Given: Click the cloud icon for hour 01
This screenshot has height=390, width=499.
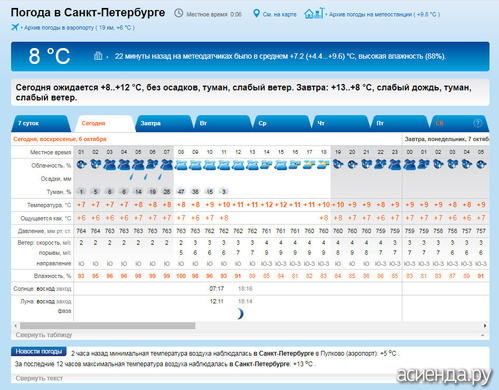Looking at the screenshot, I should coord(81,164).
